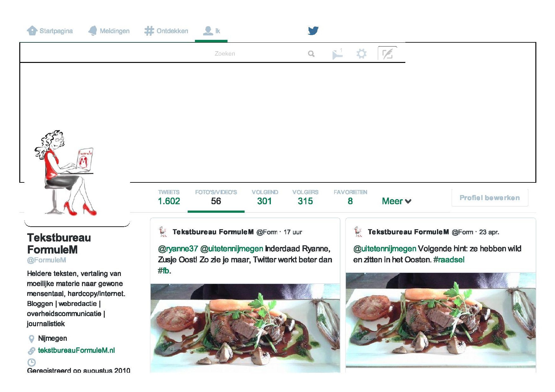Open the Startpagina home icon
The width and height of the screenshot is (555, 392).
(32, 31)
